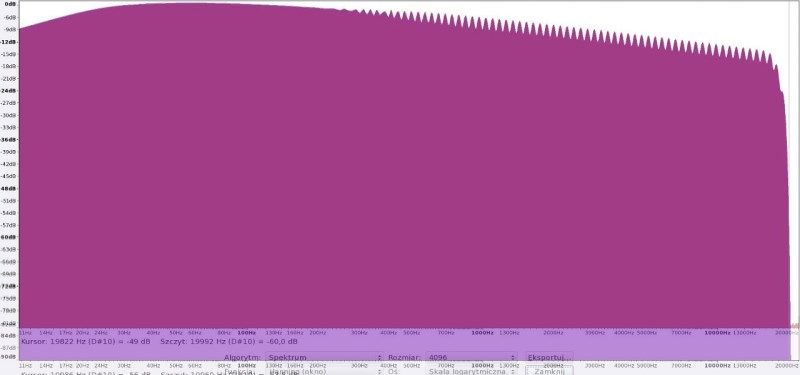Click the Rozmiar label text
The image size is (800, 375).
click(405, 357)
